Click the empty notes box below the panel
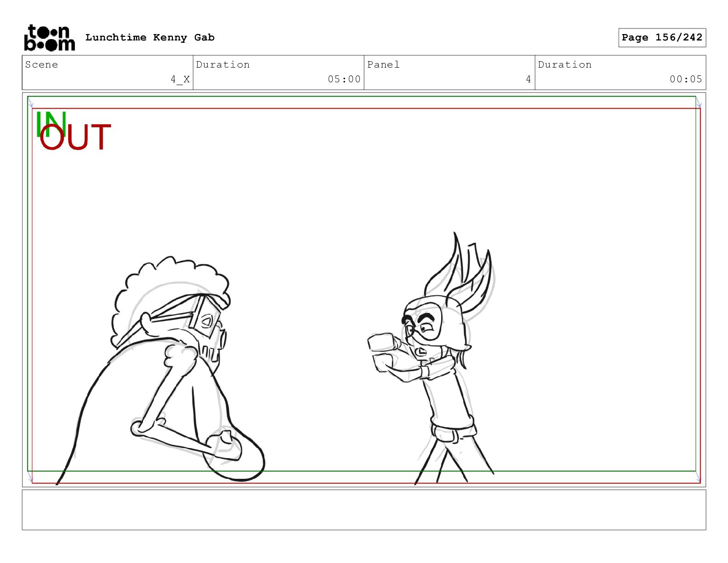The height and width of the screenshot is (563, 728). tap(364, 510)
